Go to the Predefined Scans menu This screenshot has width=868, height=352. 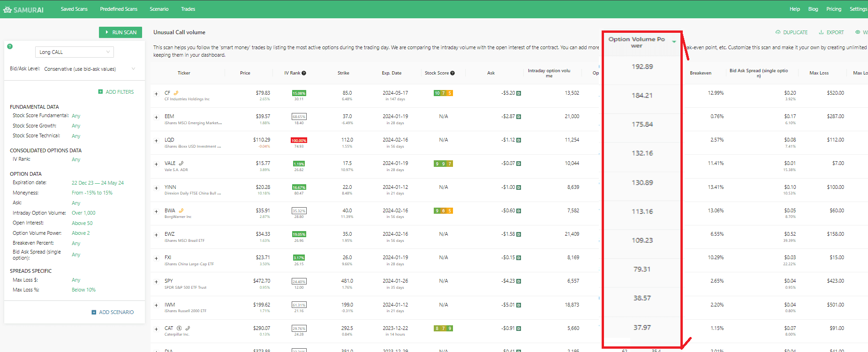click(119, 9)
